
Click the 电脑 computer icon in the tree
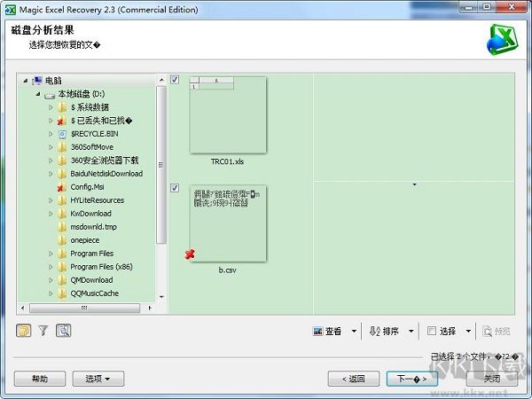tap(36, 81)
